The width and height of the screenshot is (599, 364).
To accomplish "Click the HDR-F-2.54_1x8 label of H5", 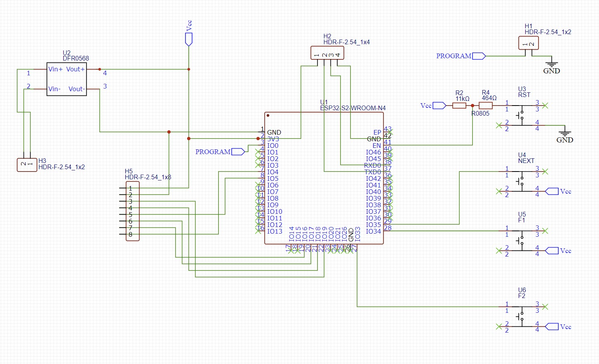I will (148, 177).
